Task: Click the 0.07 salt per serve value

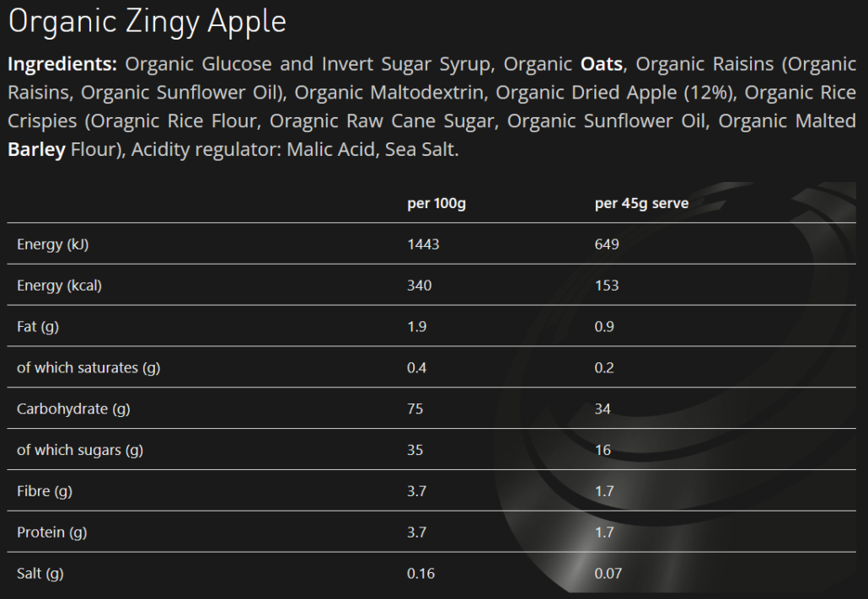Action: [608, 575]
